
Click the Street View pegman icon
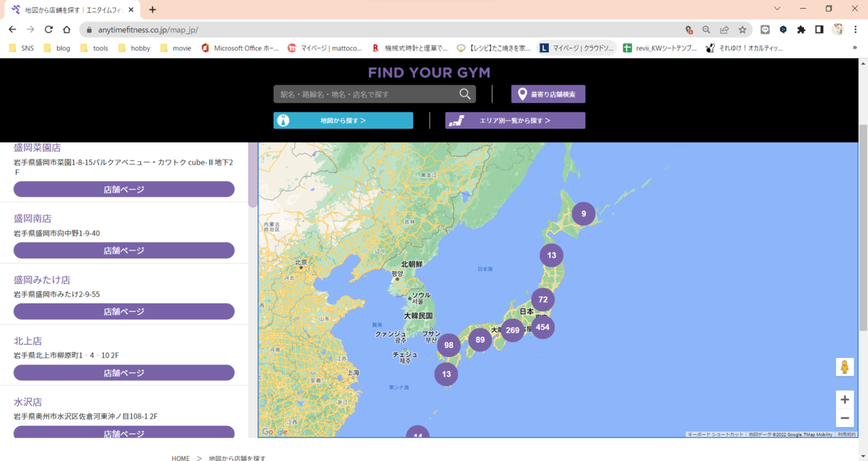point(844,367)
